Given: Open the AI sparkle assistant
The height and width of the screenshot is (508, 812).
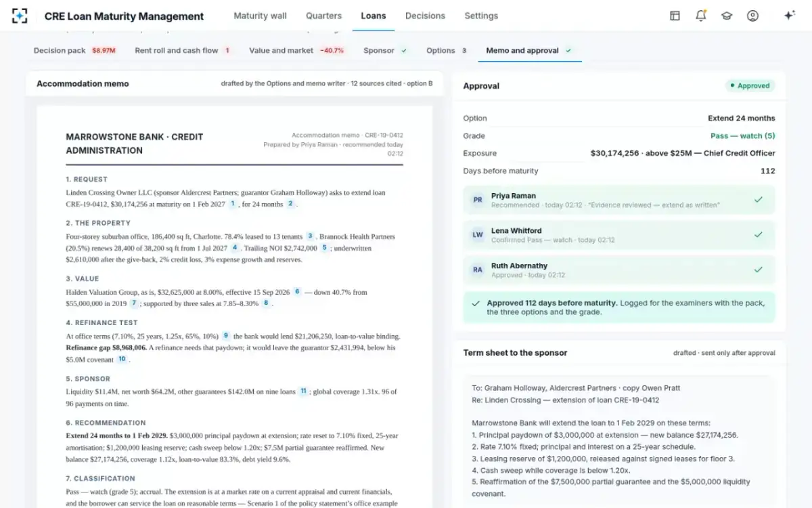Looking at the screenshot, I should point(789,16).
